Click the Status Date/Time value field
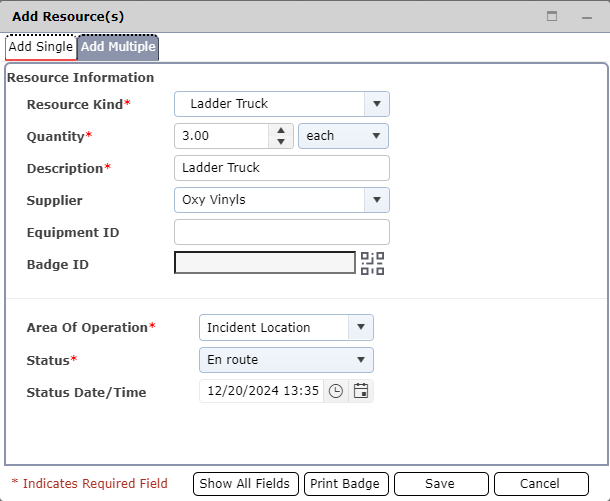Screen dimensions: 610x501 (x=262, y=391)
